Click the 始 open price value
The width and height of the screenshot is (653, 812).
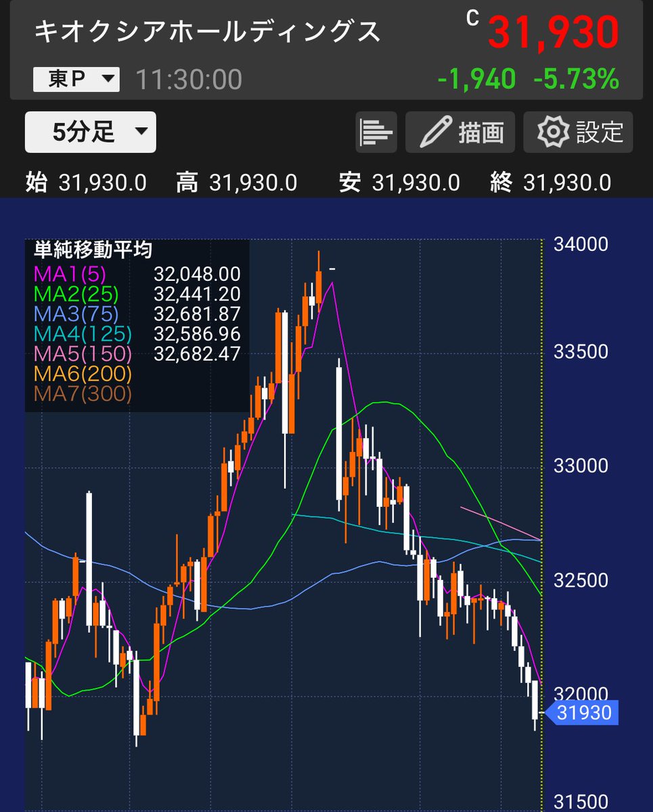click(x=102, y=182)
